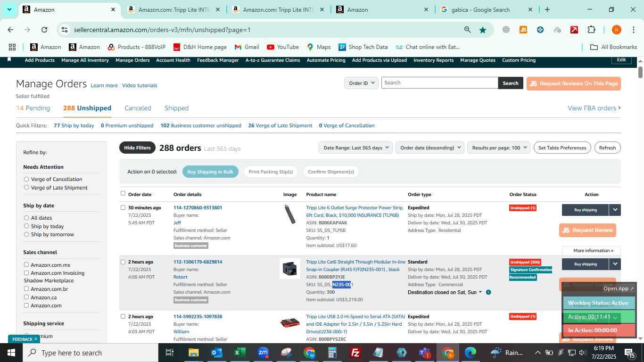Check the Amazon.ca sales channel

(x=26, y=297)
